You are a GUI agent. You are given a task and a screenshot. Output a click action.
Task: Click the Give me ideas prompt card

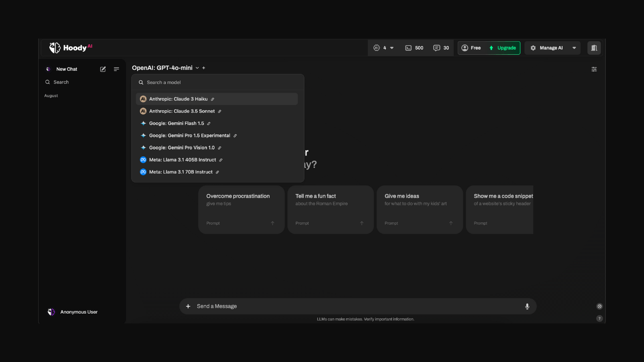[x=420, y=210]
